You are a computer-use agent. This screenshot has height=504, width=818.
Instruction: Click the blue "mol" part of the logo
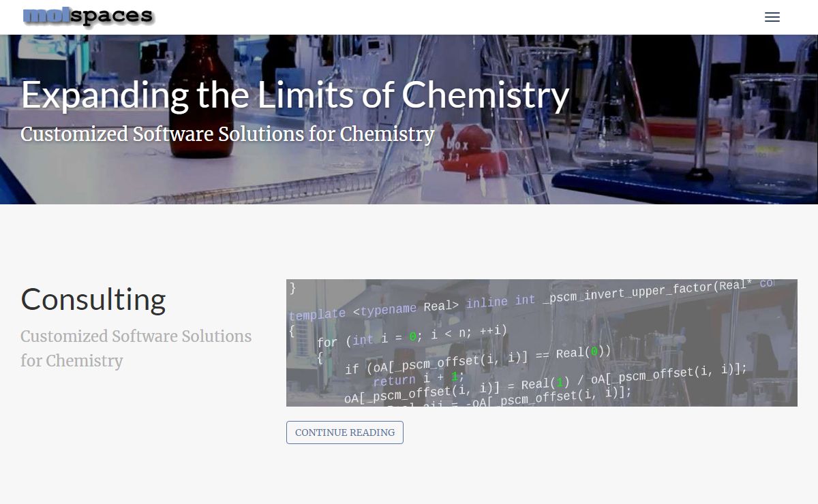[x=42, y=15]
